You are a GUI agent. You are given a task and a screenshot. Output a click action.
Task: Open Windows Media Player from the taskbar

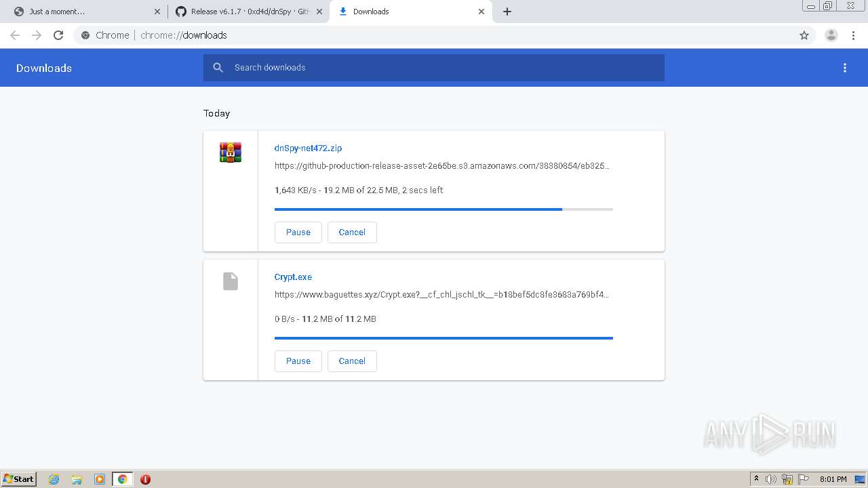(x=100, y=479)
